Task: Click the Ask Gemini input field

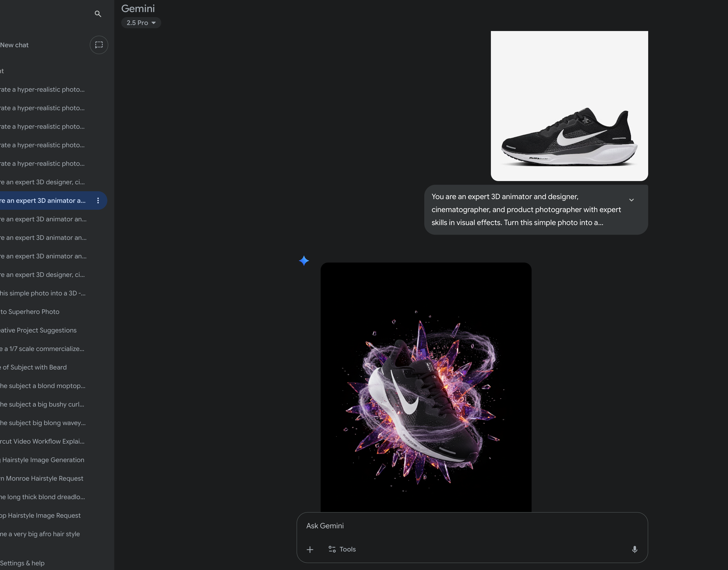Action: 467,526
